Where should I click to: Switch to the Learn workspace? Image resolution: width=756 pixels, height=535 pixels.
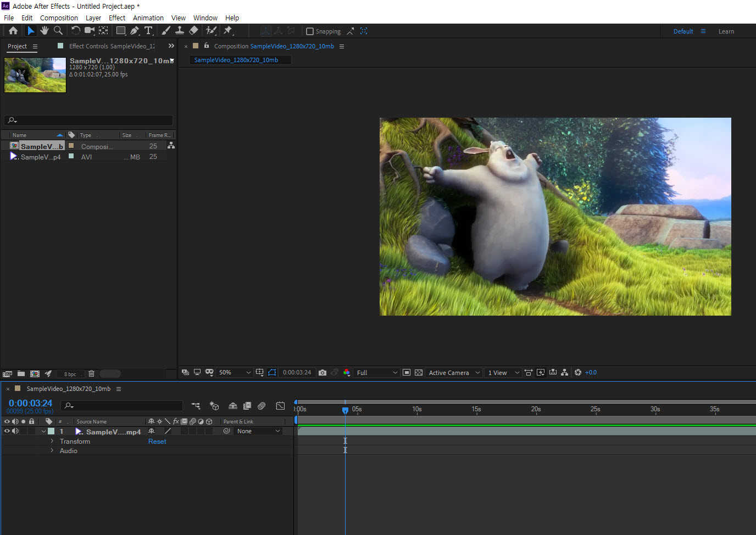tap(726, 31)
